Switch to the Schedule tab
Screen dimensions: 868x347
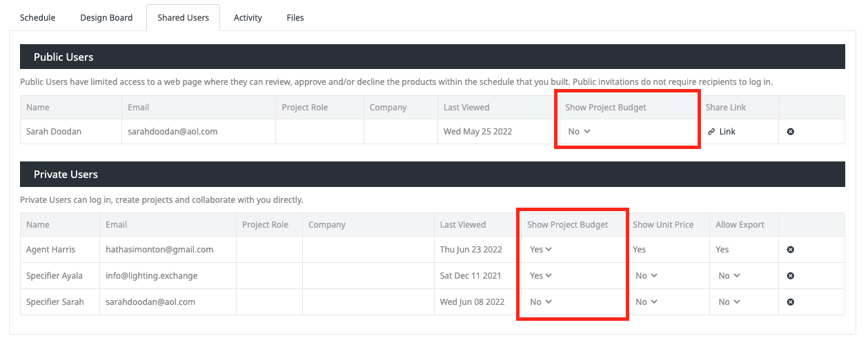37,18
